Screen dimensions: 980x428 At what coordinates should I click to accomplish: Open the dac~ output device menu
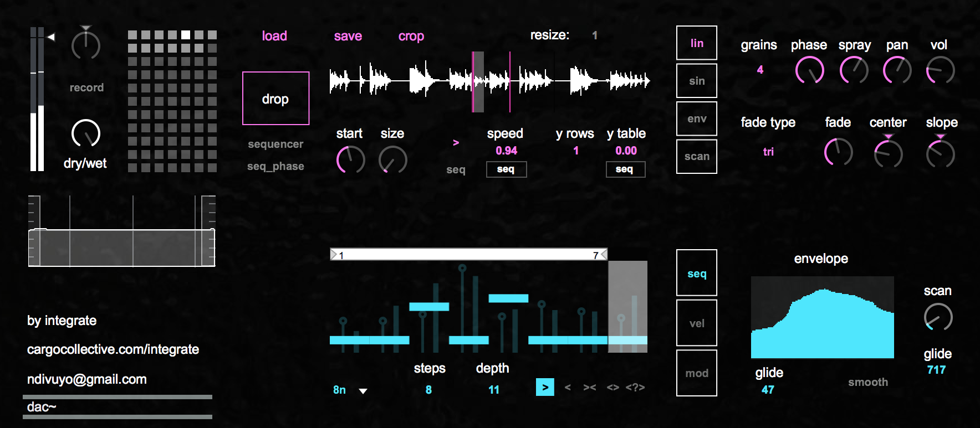(x=118, y=407)
